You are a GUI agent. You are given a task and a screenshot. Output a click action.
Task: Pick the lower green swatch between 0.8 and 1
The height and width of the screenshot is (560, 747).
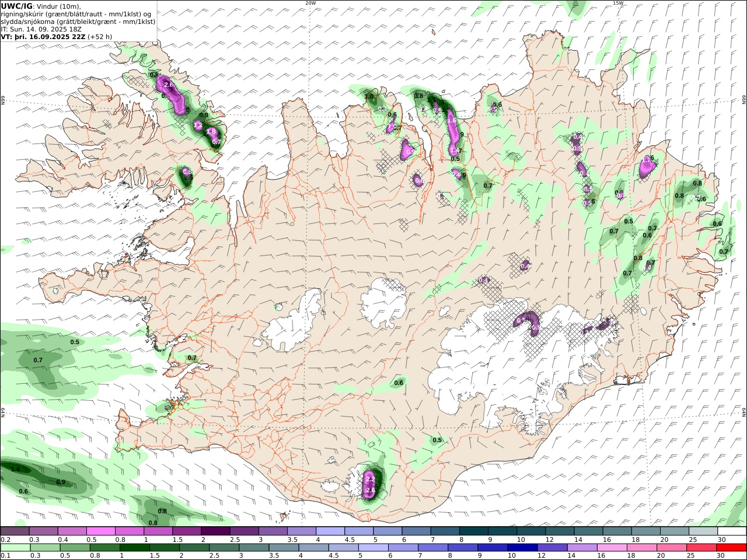click(x=104, y=547)
